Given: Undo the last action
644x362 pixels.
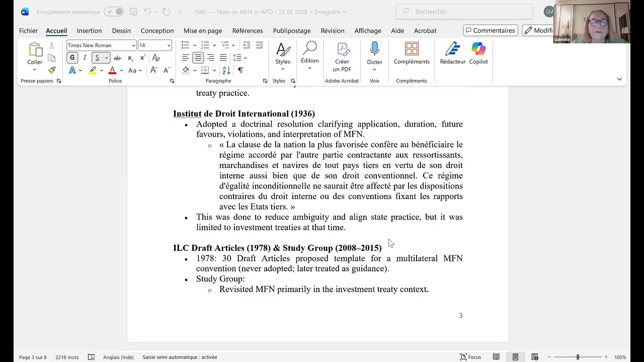Looking at the screenshot, I should [147, 12].
